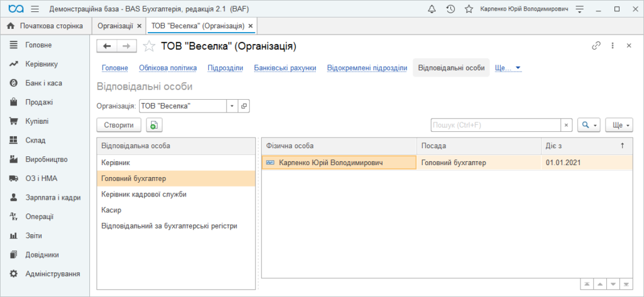Image resolution: width=644 pixels, height=297 pixels.
Task: Click the Пошук search field
Action: pos(496,126)
